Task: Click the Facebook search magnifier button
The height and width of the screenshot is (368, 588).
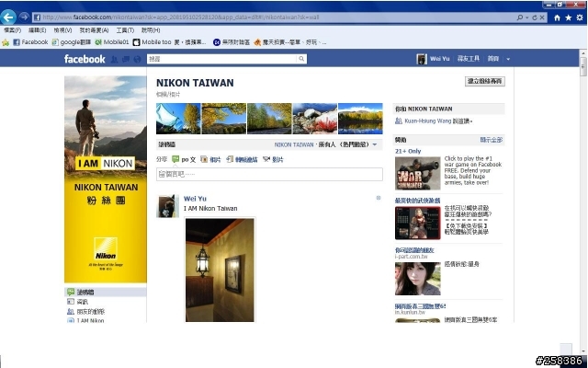Action: pyautogui.click(x=301, y=59)
